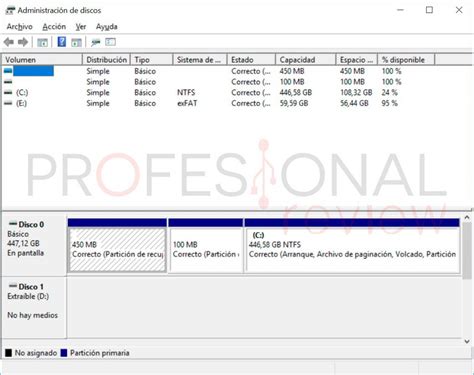Click the drive icon beside (C:) in the volume list

point(8,92)
